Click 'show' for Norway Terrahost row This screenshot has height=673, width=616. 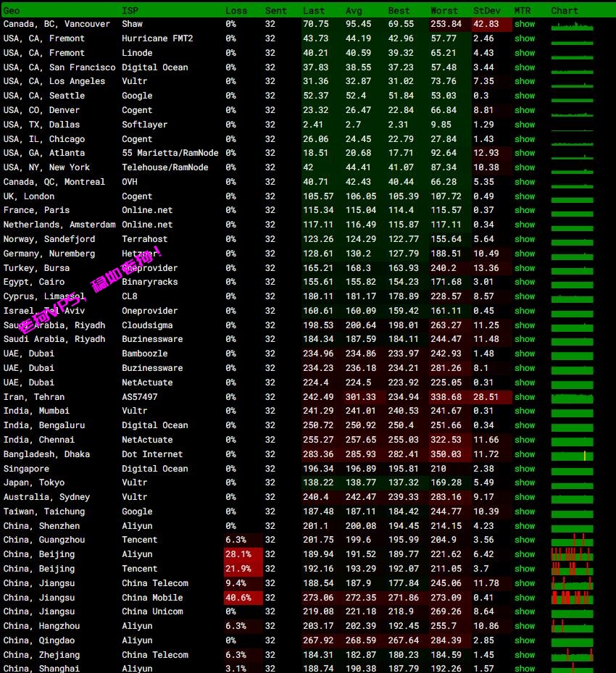pyautogui.click(x=525, y=239)
